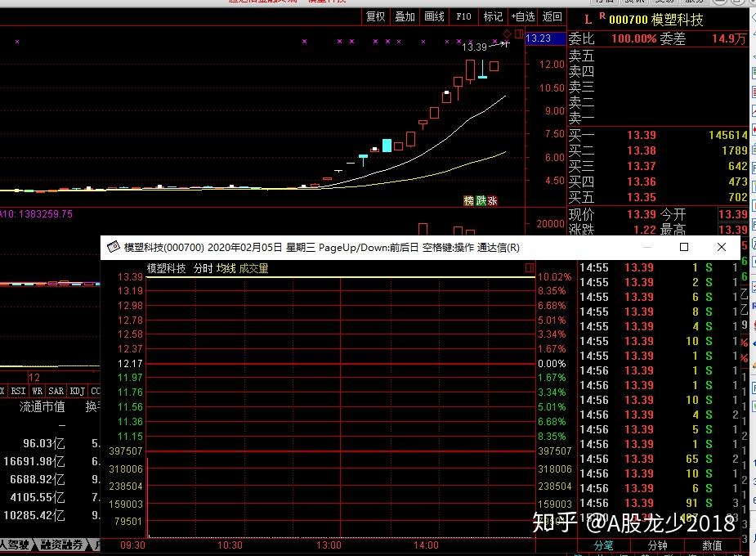Click the 通达信 window title icon
756x556 pixels.
(114, 247)
